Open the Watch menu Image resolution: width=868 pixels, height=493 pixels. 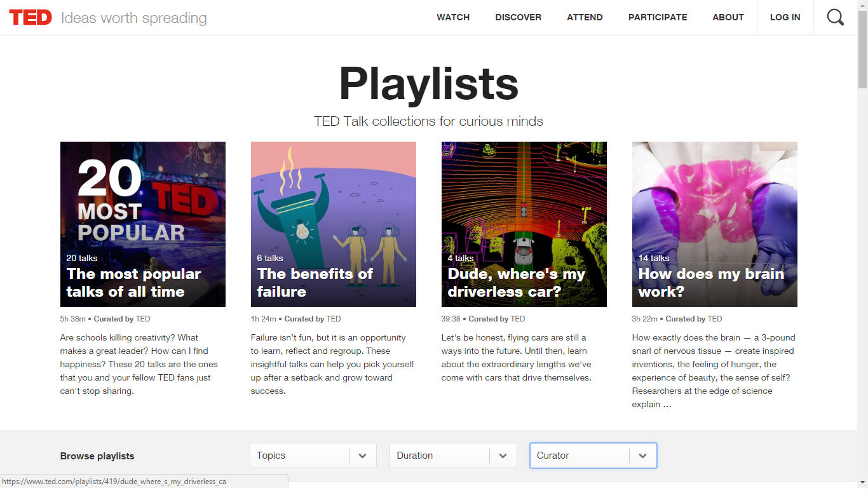pos(453,17)
